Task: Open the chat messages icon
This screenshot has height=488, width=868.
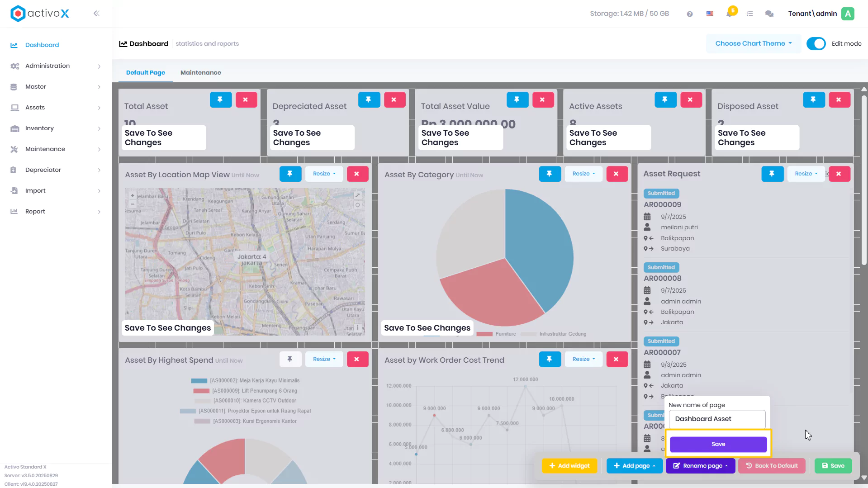Action: point(769,14)
